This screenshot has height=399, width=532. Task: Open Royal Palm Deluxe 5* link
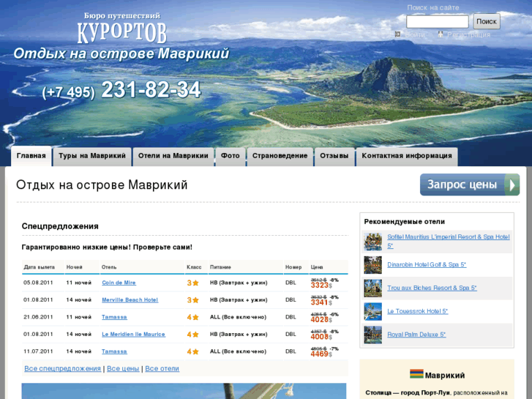click(x=416, y=335)
